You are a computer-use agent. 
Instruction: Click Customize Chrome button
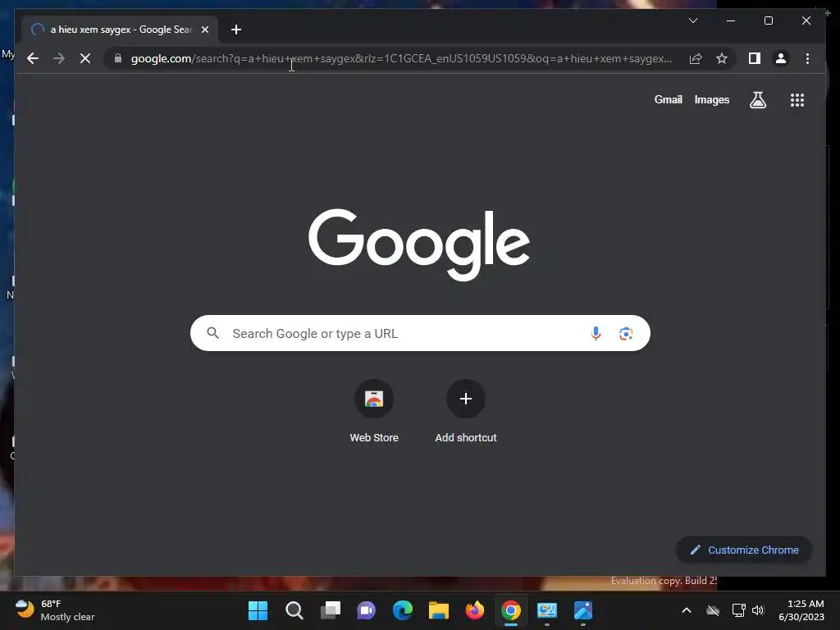tap(744, 550)
